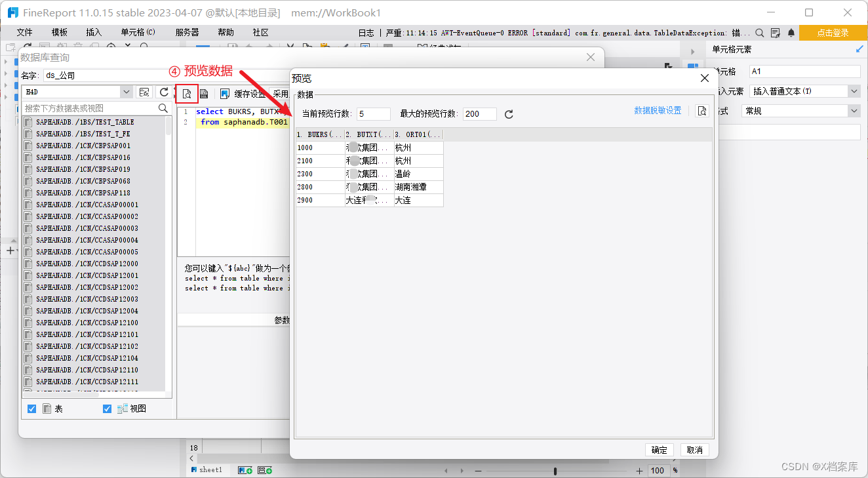The image size is (868, 478).
Task: Click the maximum preview rows field showing 200
Action: pos(480,114)
